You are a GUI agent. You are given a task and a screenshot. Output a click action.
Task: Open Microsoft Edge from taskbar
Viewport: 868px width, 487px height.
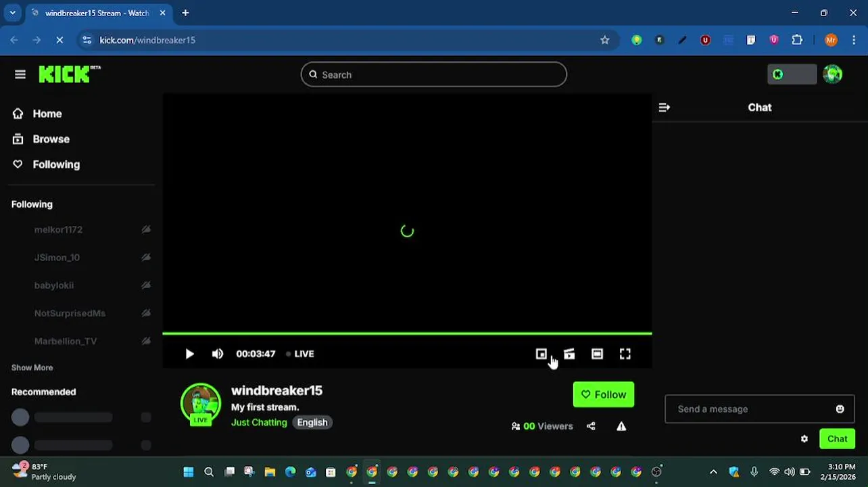(x=290, y=472)
